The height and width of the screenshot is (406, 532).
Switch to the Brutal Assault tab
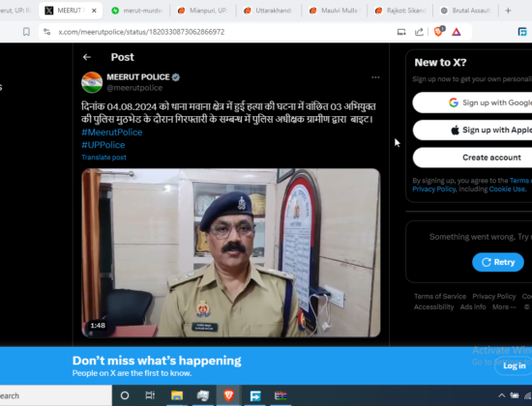(x=466, y=11)
